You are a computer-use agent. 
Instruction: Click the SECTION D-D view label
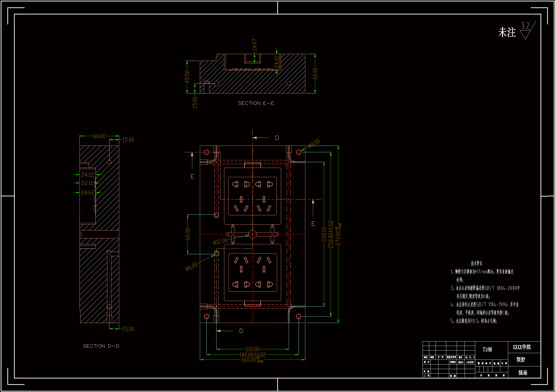[101, 346]
